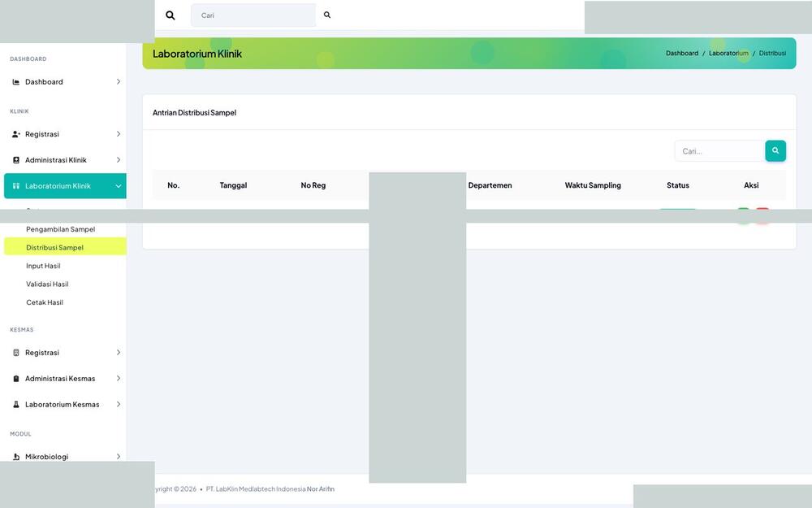Image resolution: width=812 pixels, height=508 pixels.
Task: Click the teal table search button
Action: [x=775, y=151]
